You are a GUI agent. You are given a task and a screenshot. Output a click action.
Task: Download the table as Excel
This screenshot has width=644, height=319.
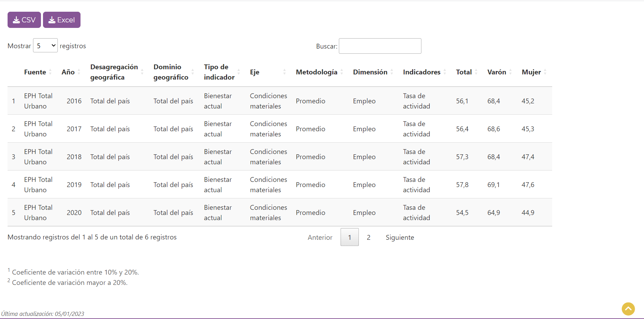click(62, 20)
